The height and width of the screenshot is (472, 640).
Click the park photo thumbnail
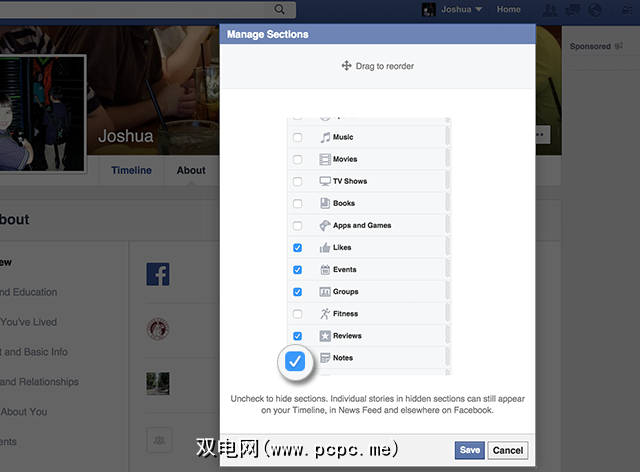158,383
